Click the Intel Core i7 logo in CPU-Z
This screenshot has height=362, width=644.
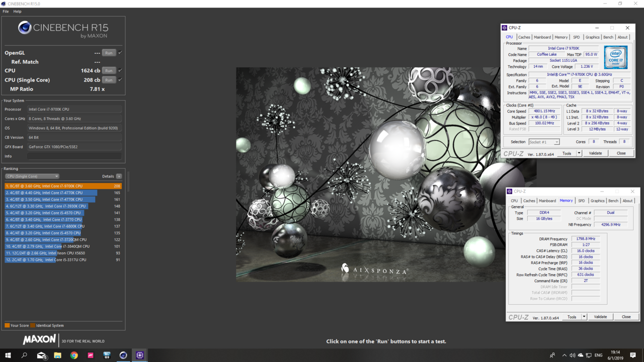(x=615, y=57)
